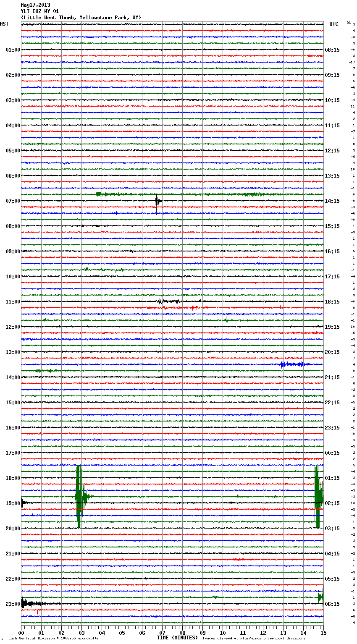357x644 pixels.
Task: Select the '08:00' MST row label
Action: coord(13,226)
